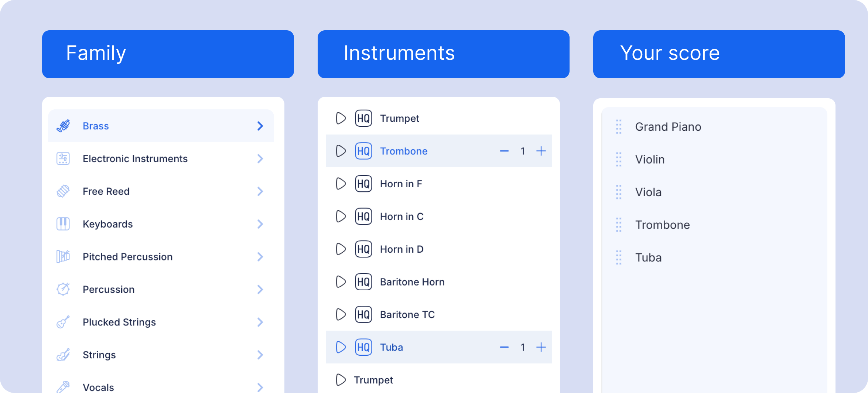Expand the Free Reed family chevron
This screenshot has width=868, height=393.
pos(260,191)
